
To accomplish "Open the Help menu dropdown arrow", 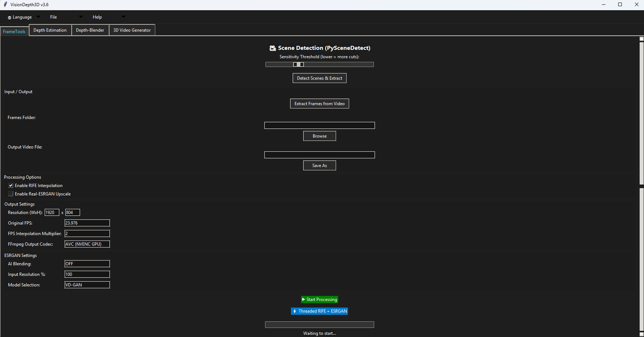I will [x=123, y=17].
